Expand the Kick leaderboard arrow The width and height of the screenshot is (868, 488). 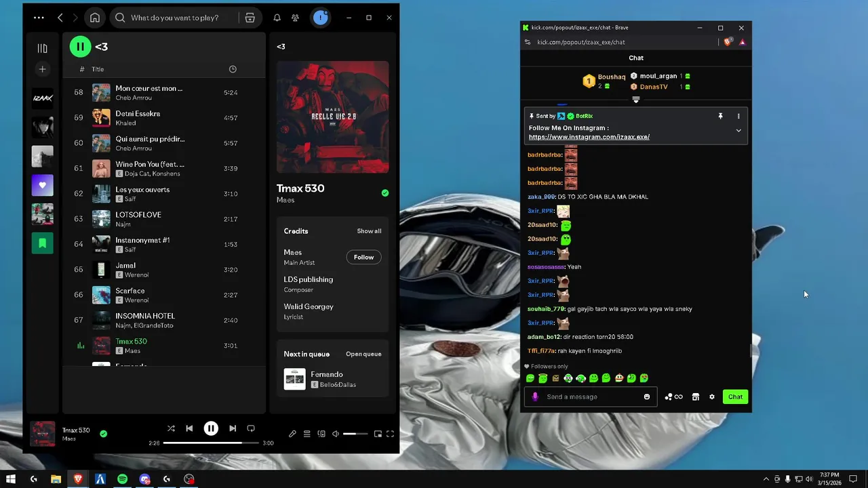[636, 100]
